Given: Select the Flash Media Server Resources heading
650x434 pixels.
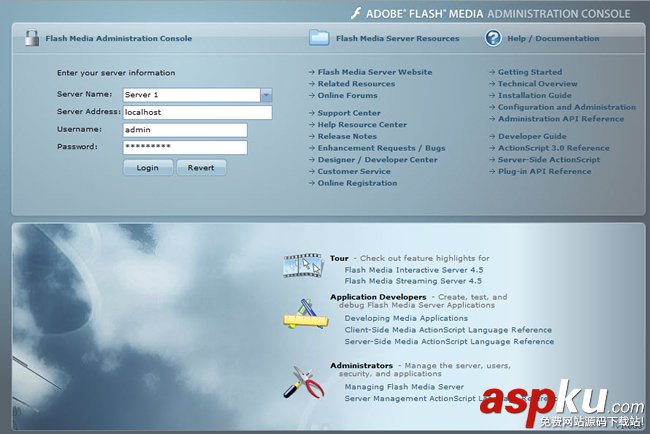Looking at the screenshot, I should tap(398, 38).
